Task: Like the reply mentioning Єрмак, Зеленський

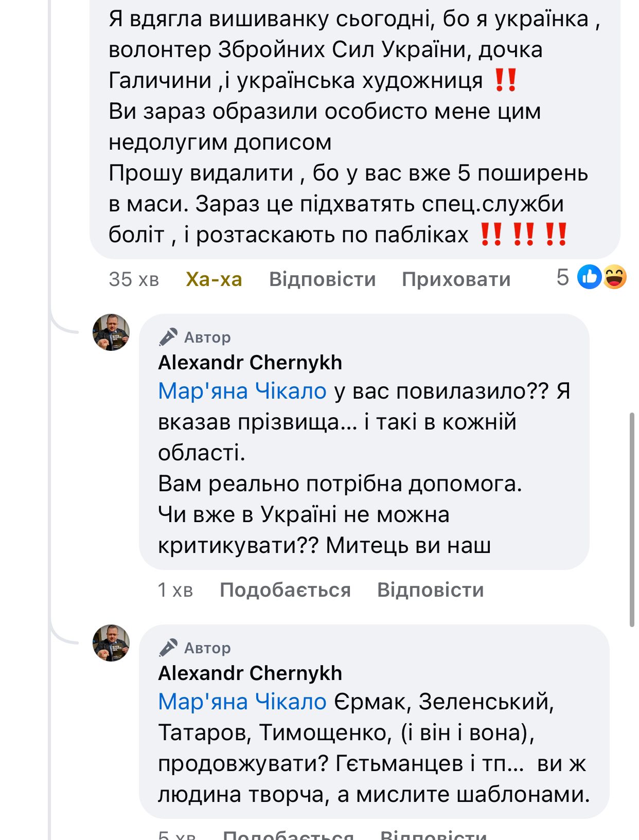Action: point(288,834)
